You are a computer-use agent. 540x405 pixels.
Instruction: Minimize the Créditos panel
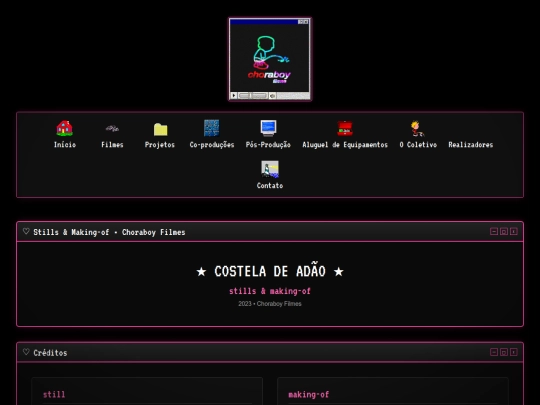click(x=494, y=352)
